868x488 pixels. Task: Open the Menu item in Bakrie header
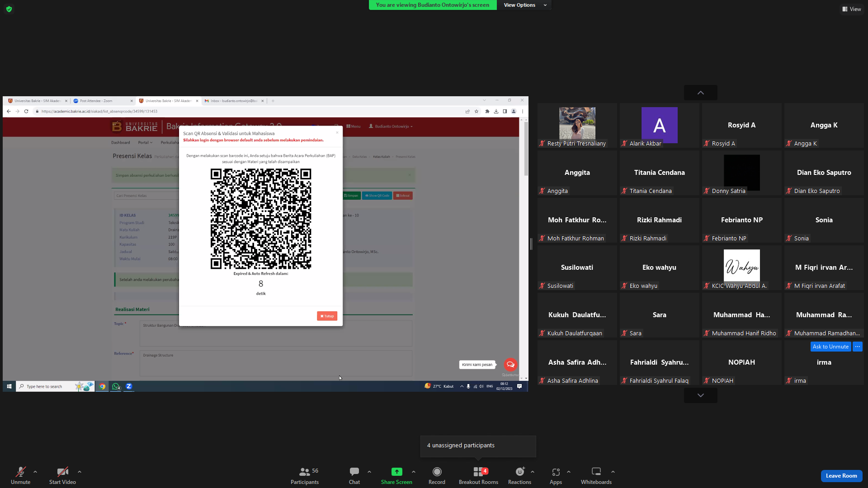coord(354,127)
